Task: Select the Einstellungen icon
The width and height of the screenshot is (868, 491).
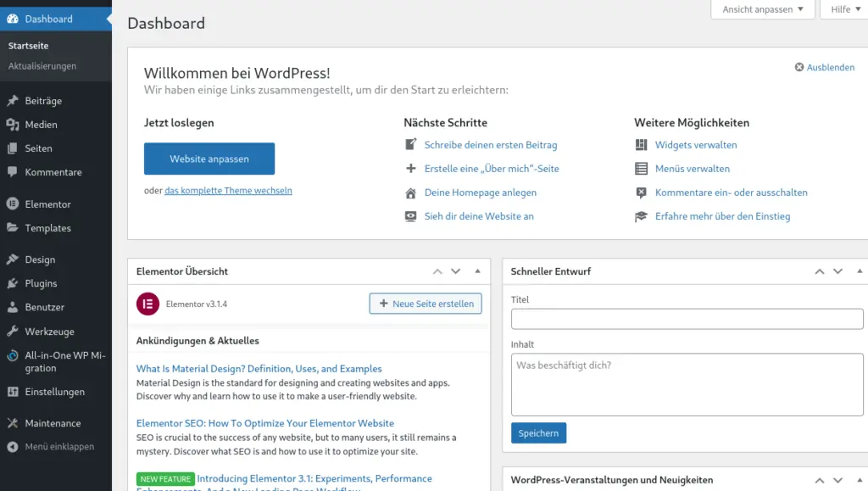Action: (15, 392)
